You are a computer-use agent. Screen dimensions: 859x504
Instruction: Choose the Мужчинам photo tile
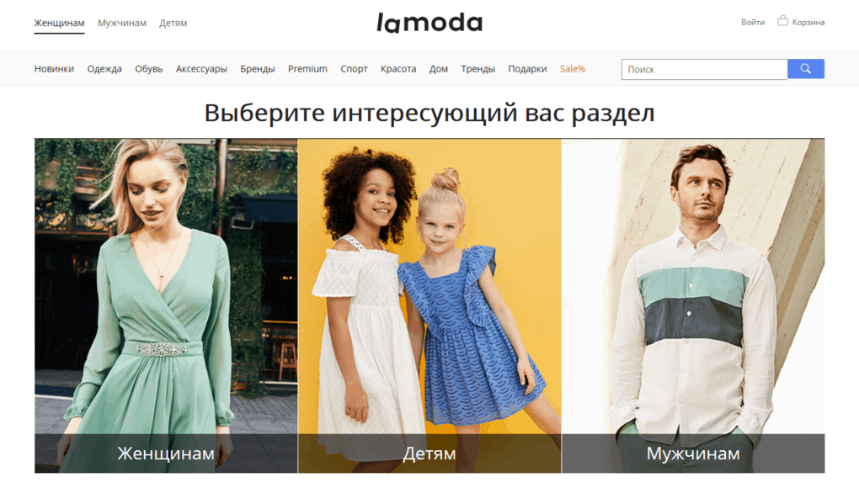(x=693, y=305)
